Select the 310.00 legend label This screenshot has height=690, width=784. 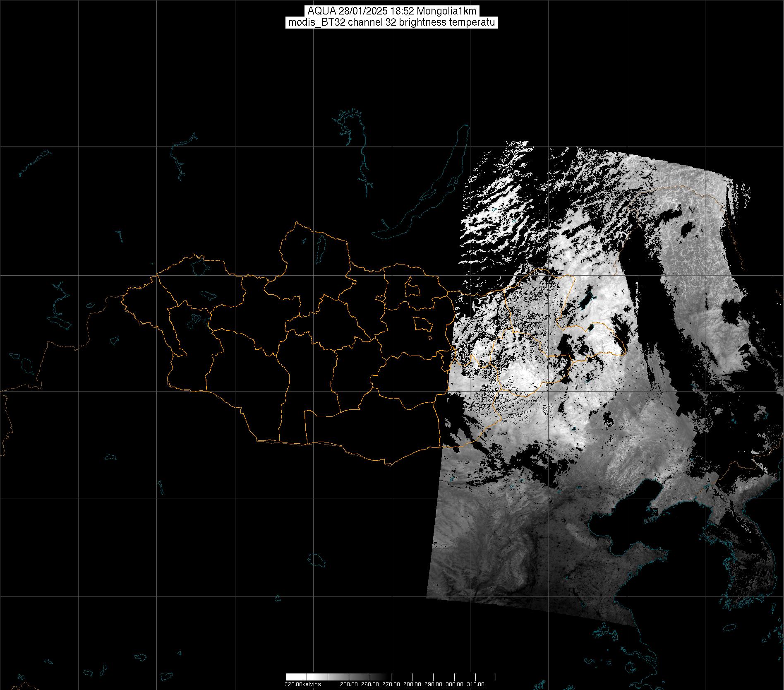pos(475,684)
